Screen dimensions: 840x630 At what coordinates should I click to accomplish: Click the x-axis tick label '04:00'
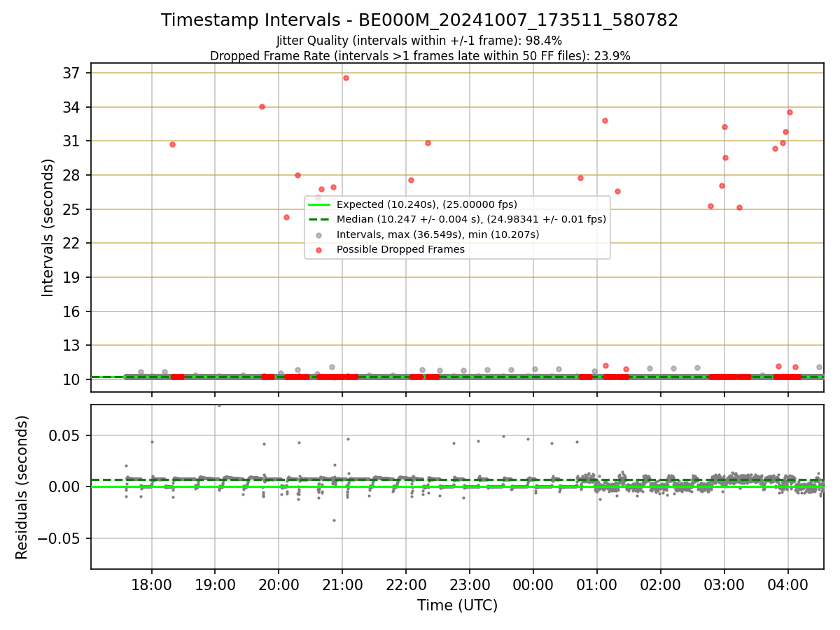pos(788,584)
